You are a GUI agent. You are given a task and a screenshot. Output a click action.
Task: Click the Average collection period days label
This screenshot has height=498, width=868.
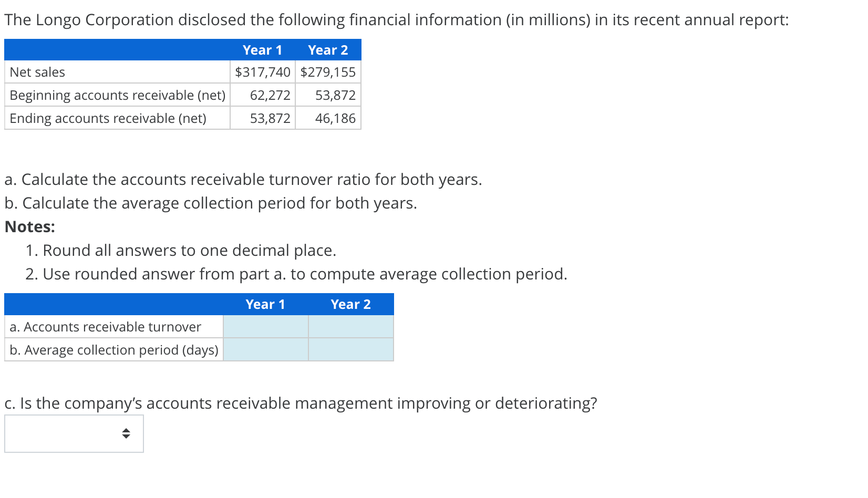113,349
